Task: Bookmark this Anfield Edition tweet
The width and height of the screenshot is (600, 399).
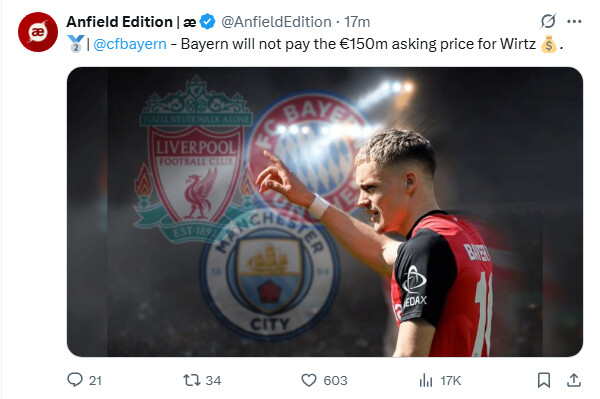Action: 544,380
